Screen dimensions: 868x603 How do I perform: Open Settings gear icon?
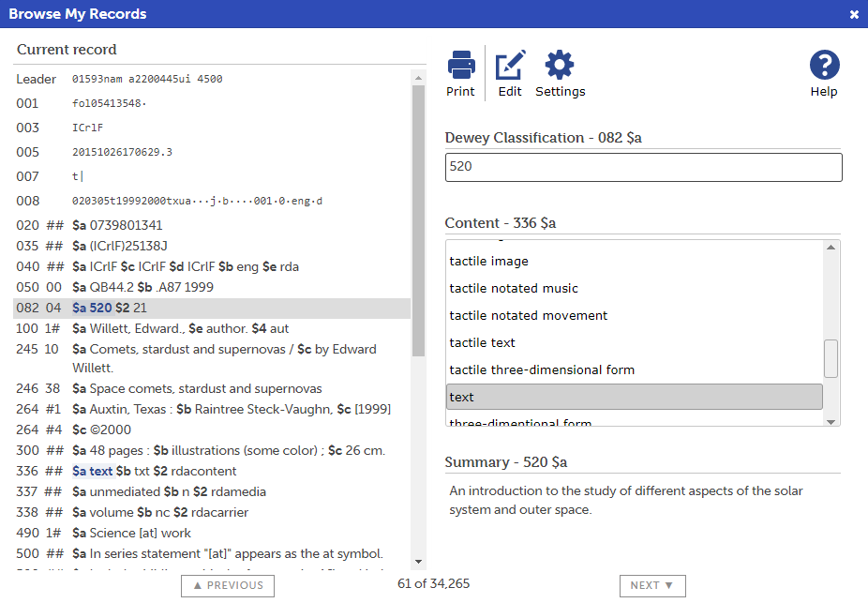(x=560, y=73)
